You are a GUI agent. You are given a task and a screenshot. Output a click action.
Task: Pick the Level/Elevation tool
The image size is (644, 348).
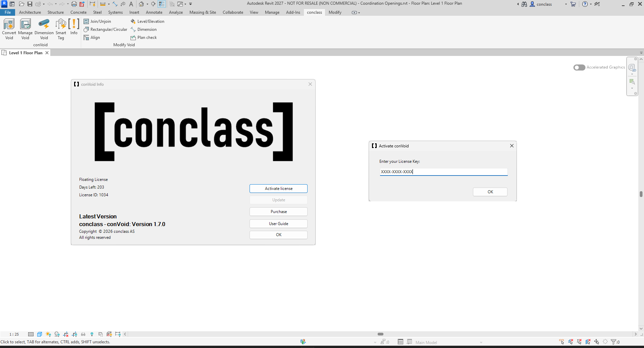coord(148,21)
